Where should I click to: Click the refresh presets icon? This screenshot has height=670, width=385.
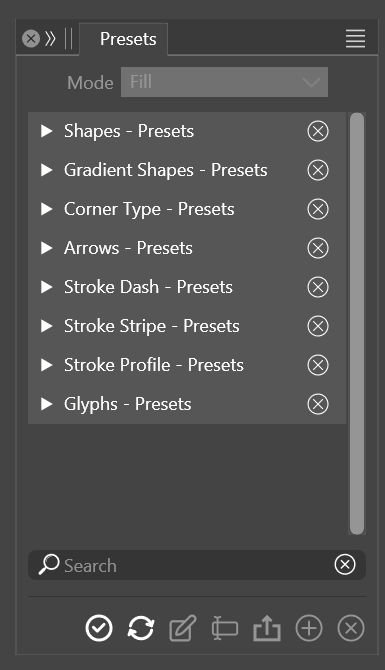141,628
